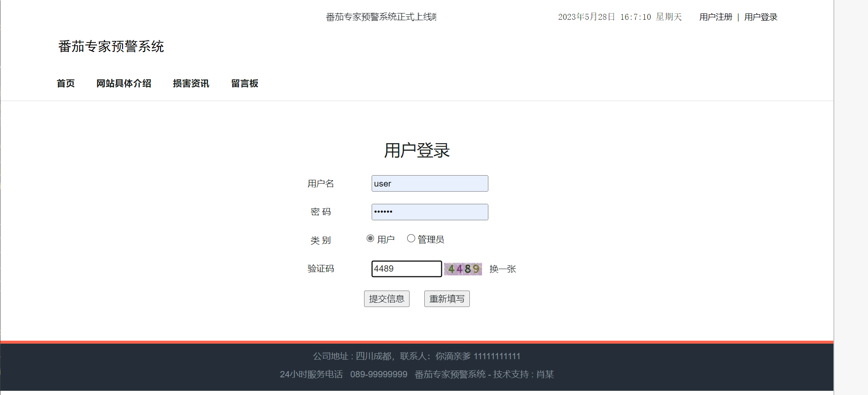Open the 损害资讯 menu item
Image resolution: width=868 pixels, height=395 pixels.
point(191,83)
